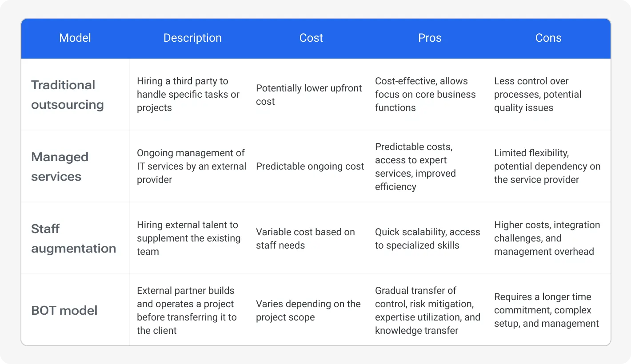Screen dimensions: 631x364
Task: Select the Staff augmentation row label
Action: 74,238
